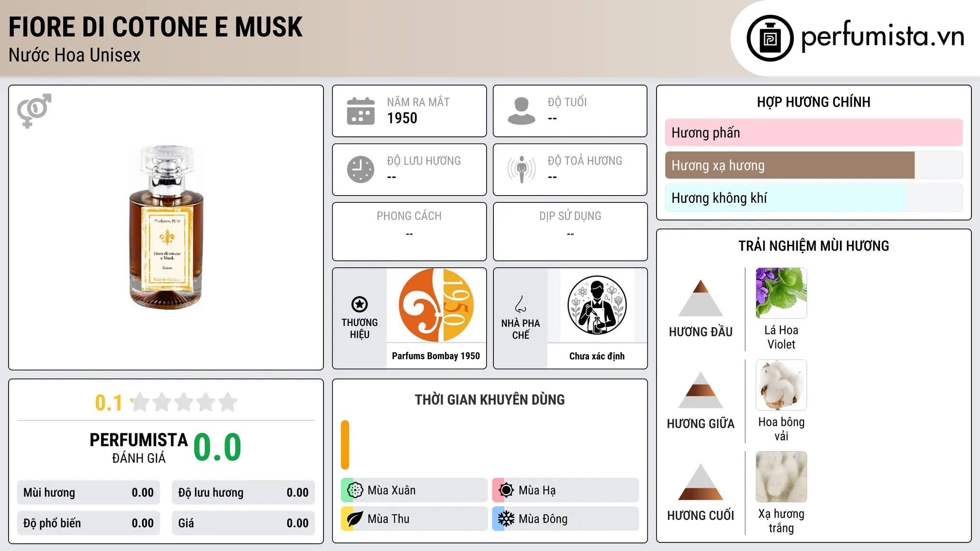980x551 pixels.
Task: Click the clock icon beside ĐỘ LƯU HƯƠNG
Action: point(361,169)
